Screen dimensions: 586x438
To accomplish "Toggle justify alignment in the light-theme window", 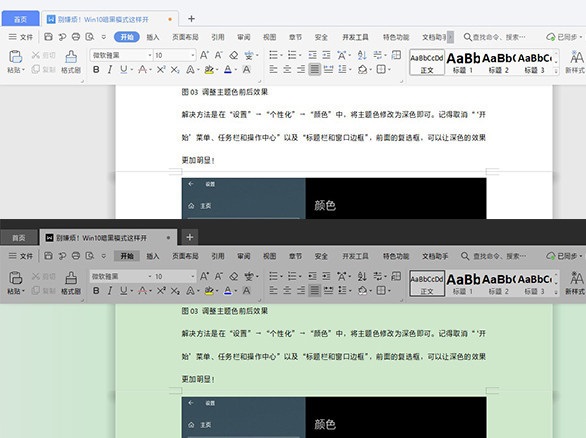I will pyautogui.click(x=315, y=70).
